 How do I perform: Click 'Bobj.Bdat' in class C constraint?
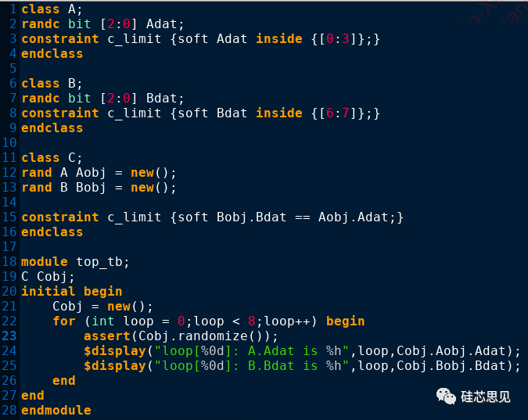click(251, 217)
